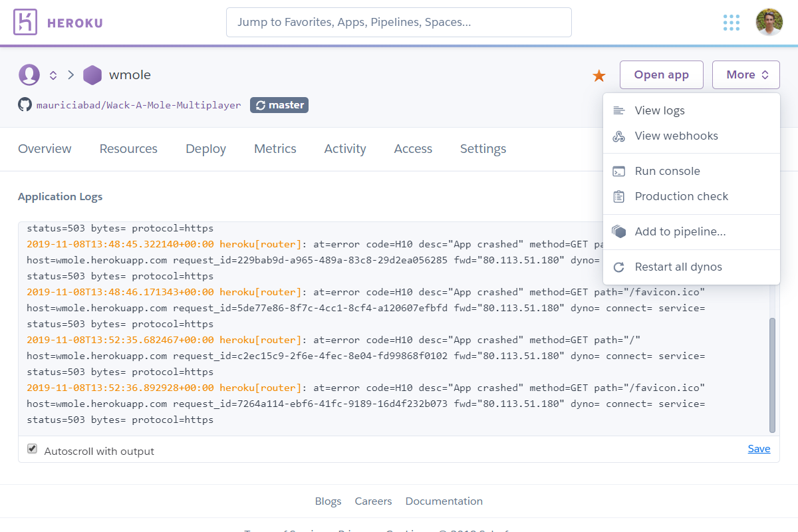Click the View logs icon
798x532 pixels.
coord(619,111)
